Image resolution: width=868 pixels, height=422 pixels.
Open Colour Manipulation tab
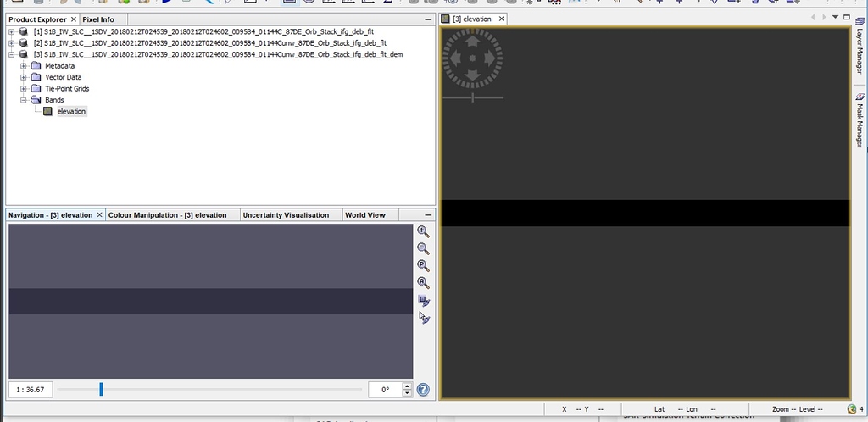168,215
